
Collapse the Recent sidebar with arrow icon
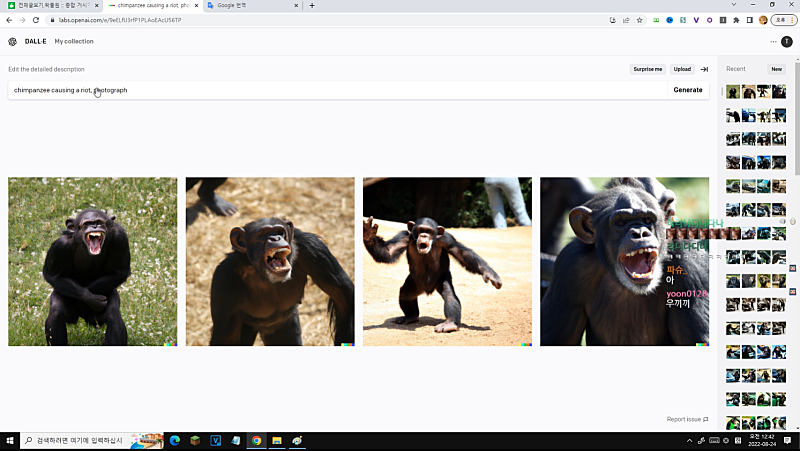pyautogui.click(x=704, y=69)
